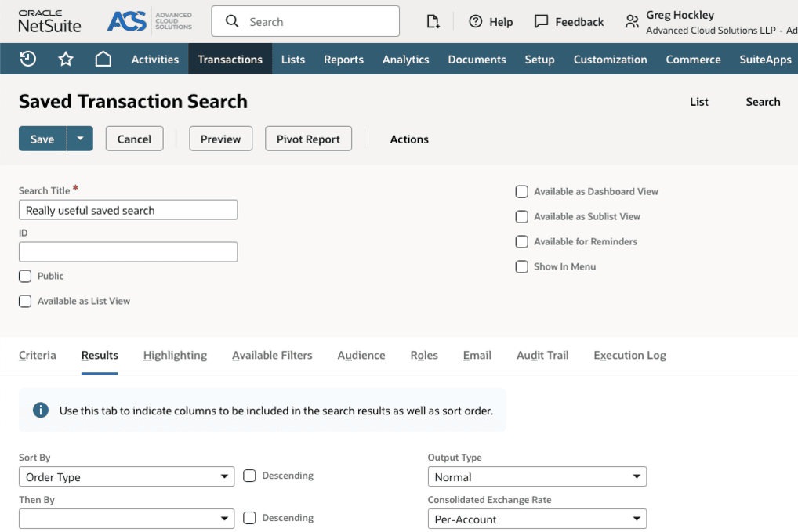Click the Preview button
Image resolution: width=798 pixels, height=532 pixels.
(x=220, y=139)
